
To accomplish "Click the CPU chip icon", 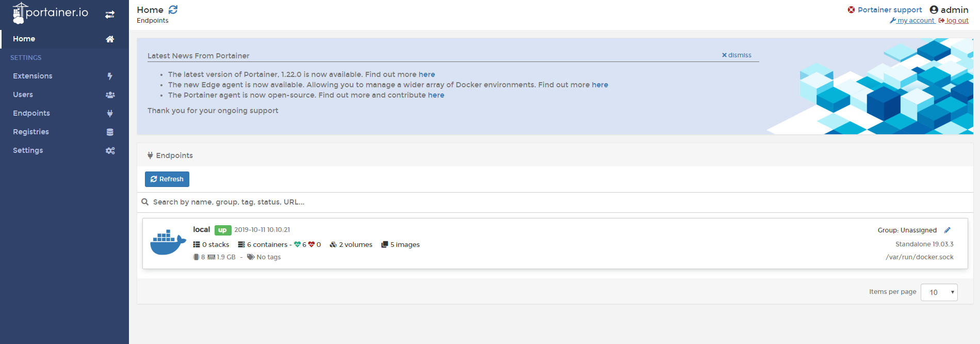I will tap(196, 257).
